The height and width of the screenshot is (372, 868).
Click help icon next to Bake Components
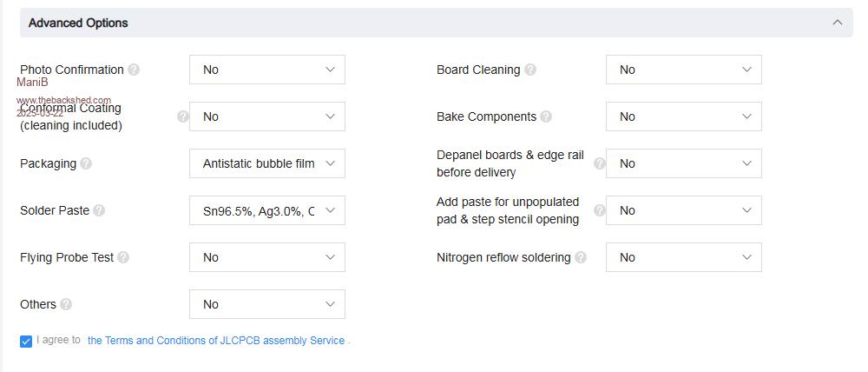(545, 116)
